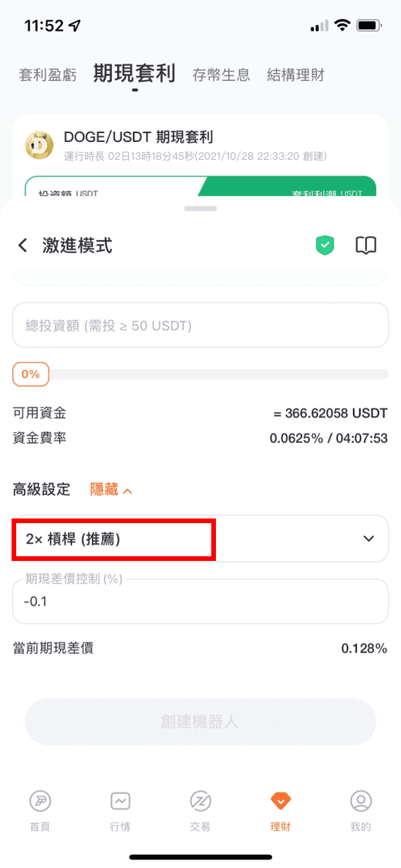Image resolution: width=401 pixels, height=868 pixels.
Task: Open the book guide icon
Action: point(366,245)
